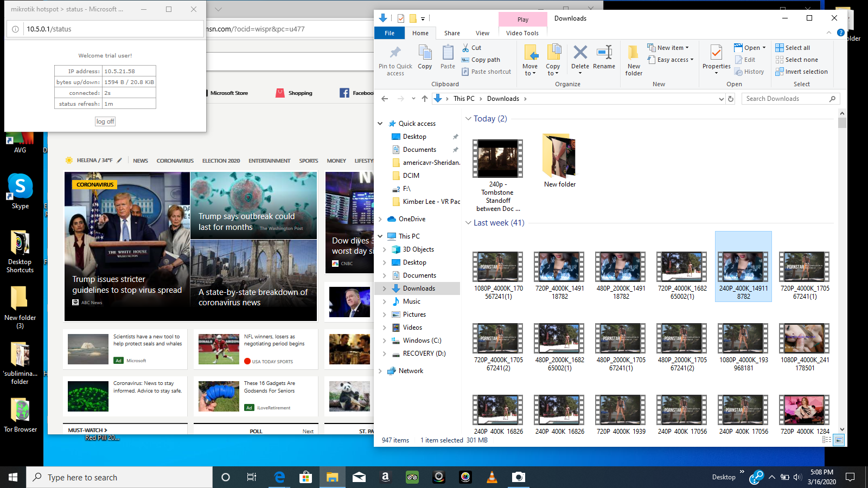Expand Network tree node

pos(380,371)
